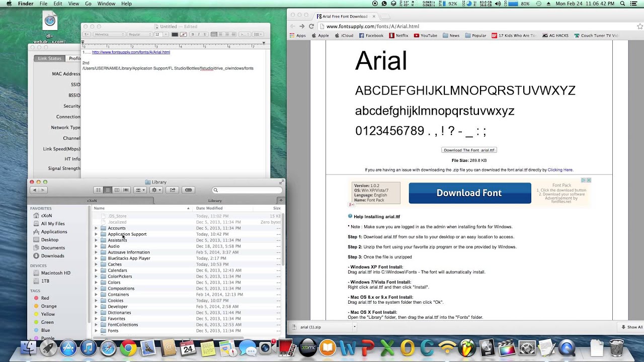Screen dimensions: 644x362
Task: Sort Finder list by Date Modified
Action: click(209, 208)
